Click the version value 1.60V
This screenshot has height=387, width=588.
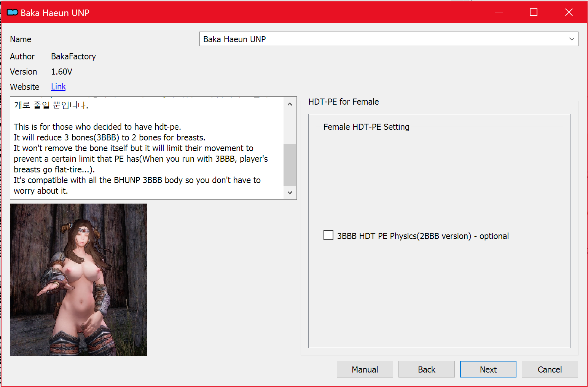62,72
